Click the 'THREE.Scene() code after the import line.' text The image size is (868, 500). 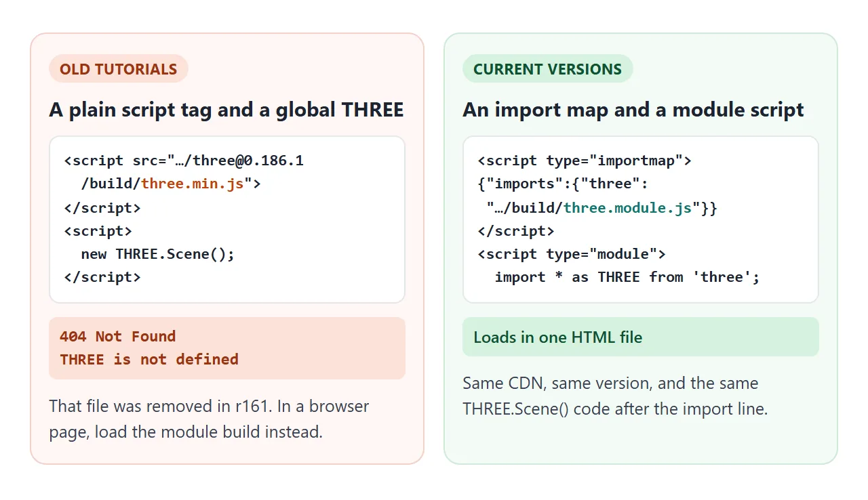615,409
